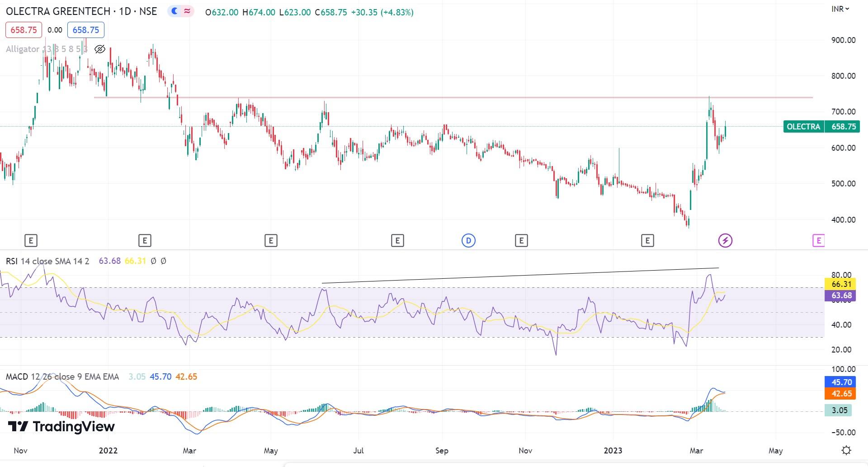Open chart settings with the gear icon
The image size is (868, 467).
coord(846,450)
